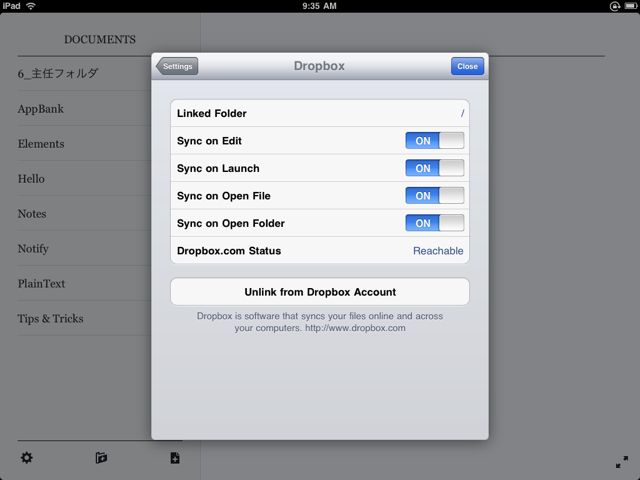Tap the Wi-Fi status icon
640x480 pixels.
31,6
